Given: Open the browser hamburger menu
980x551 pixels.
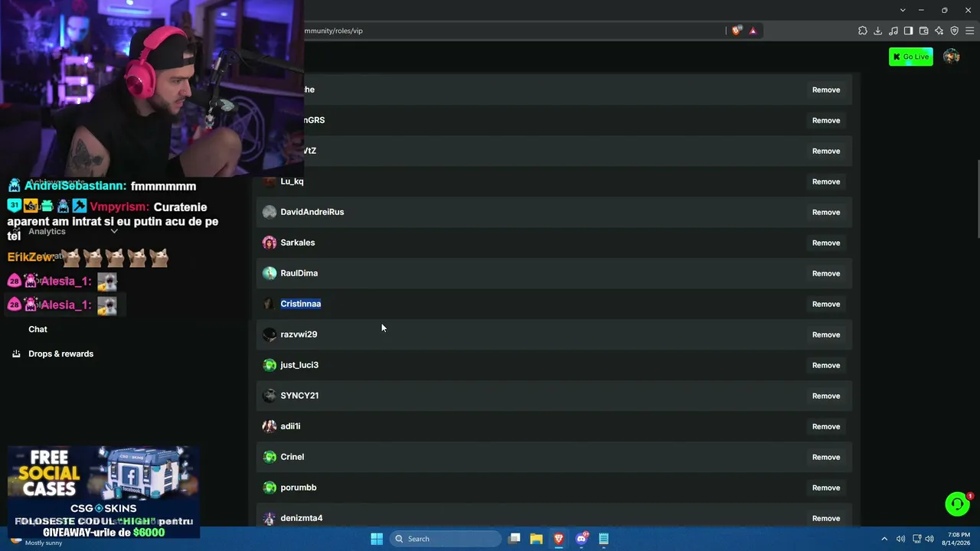Looking at the screenshot, I should tap(970, 31).
